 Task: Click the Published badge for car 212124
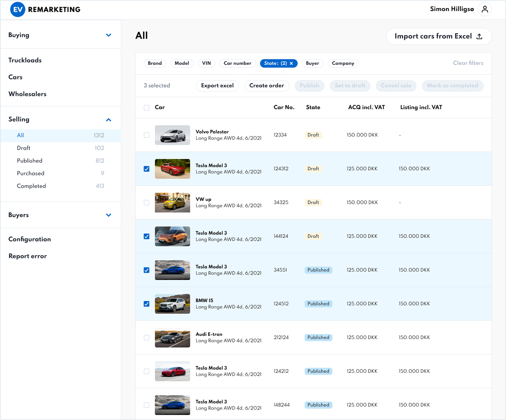click(x=318, y=338)
